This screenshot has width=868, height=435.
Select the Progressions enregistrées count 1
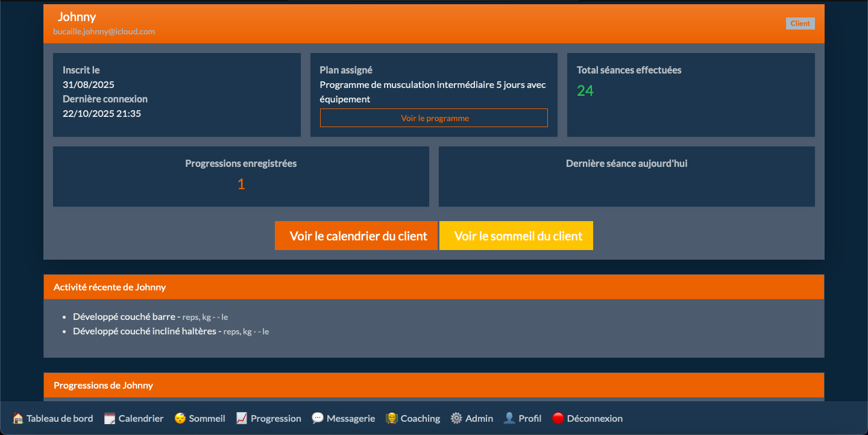coord(241,184)
